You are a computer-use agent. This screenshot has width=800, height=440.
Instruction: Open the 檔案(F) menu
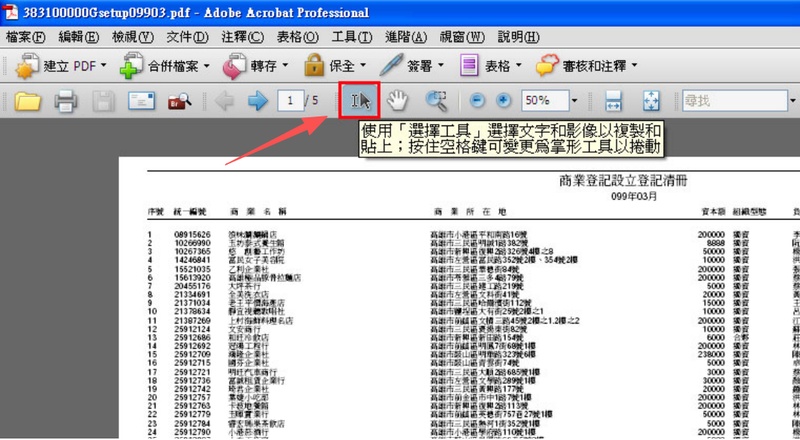[x=26, y=37]
